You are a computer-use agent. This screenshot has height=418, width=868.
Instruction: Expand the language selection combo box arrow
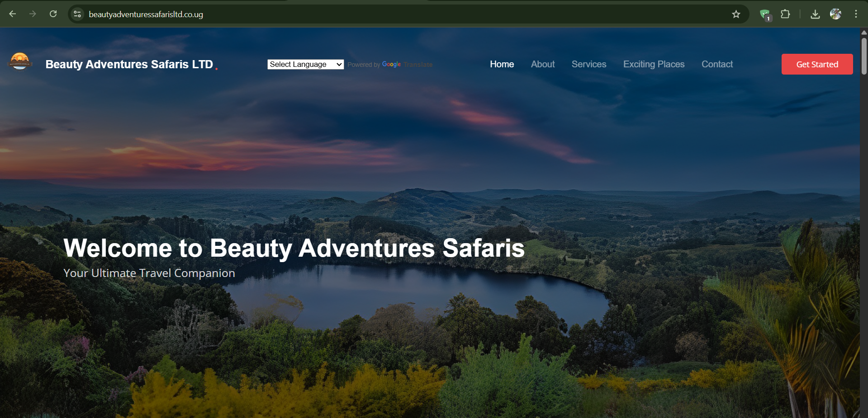click(338, 64)
